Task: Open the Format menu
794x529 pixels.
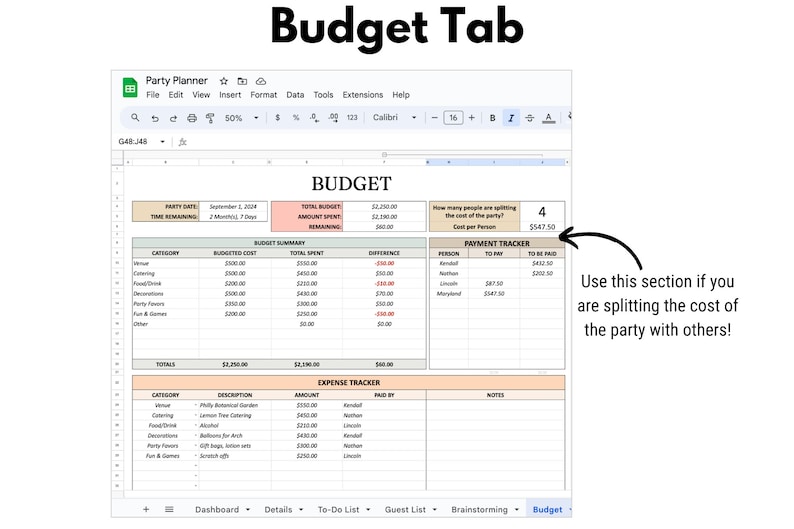Action: tap(263, 95)
